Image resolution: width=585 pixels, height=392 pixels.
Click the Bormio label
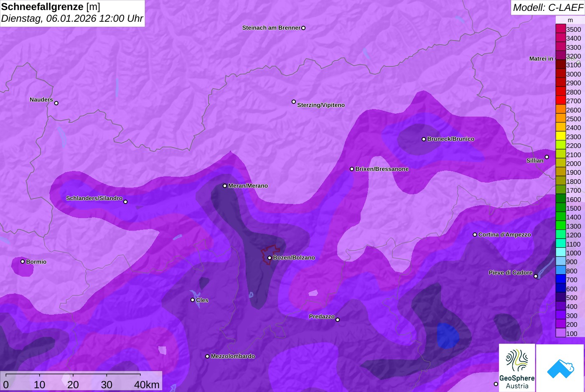(36, 262)
